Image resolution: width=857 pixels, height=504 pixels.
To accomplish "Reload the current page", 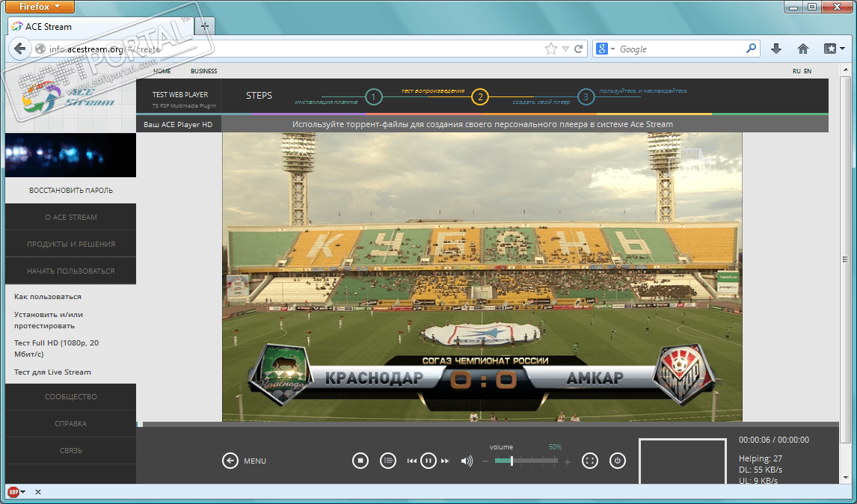I will point(578,49).
